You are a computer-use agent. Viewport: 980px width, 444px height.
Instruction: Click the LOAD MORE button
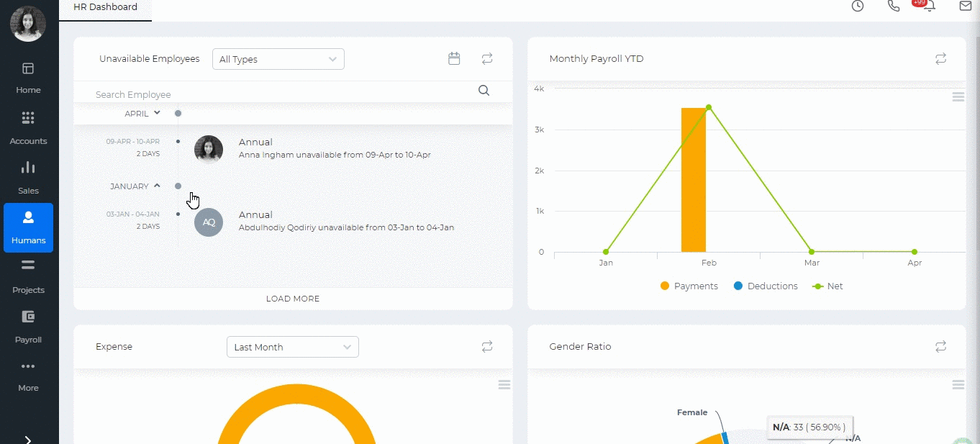[293, 299]
